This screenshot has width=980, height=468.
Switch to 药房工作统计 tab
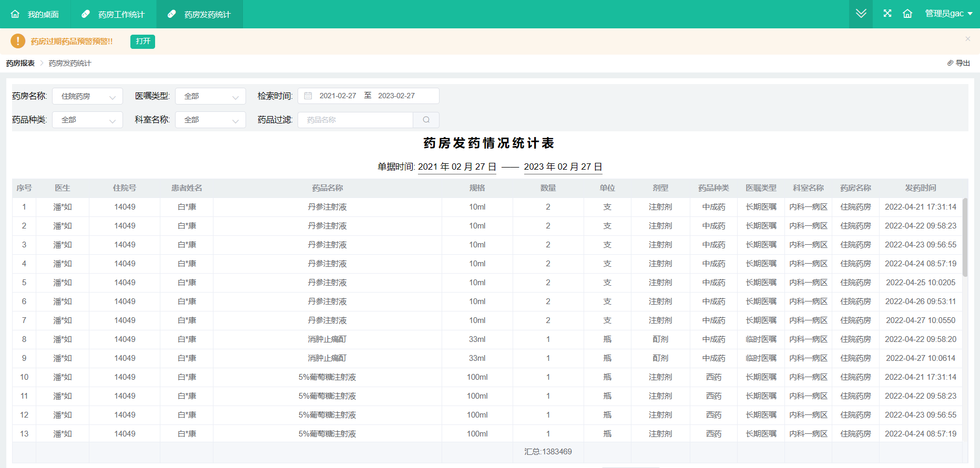[x=113, y=14]
